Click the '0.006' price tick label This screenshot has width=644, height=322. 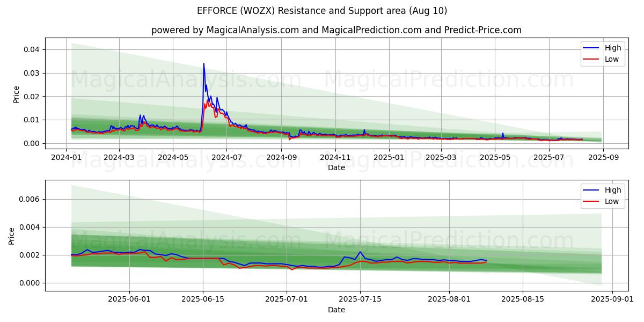[x=31, y=199]
